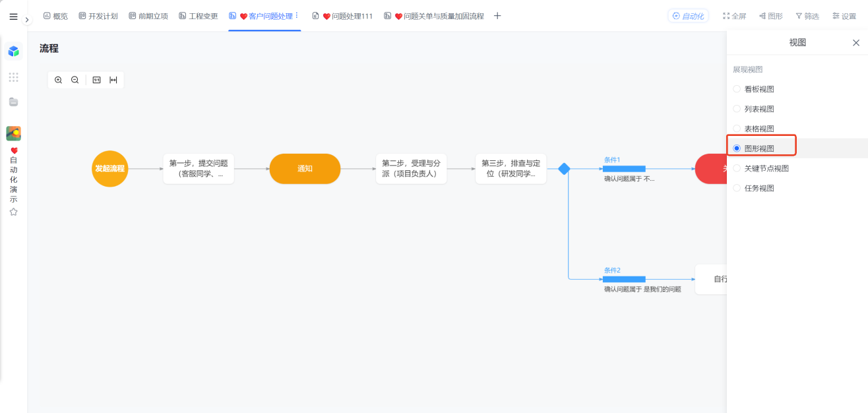This screenshot has height=413, width=868.
Task: Click the 自动化 button
Action: point(688,16)
